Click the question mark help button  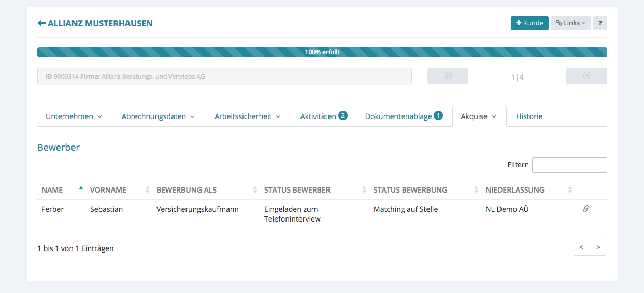(x=600, y=23)
